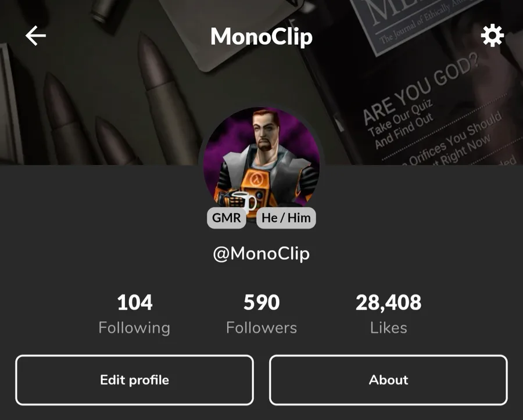Image resolution: width=523 pixels, height=420 pixels.
Task: Open the About button
Action: coord(388,380)
